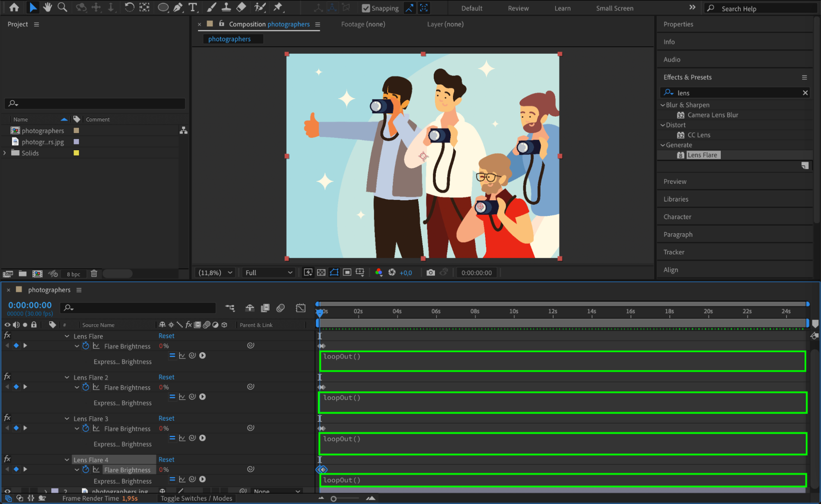Click the trash delete icon in Project
This screenshot has width=821, height=504.
click(x=94, y=274)
